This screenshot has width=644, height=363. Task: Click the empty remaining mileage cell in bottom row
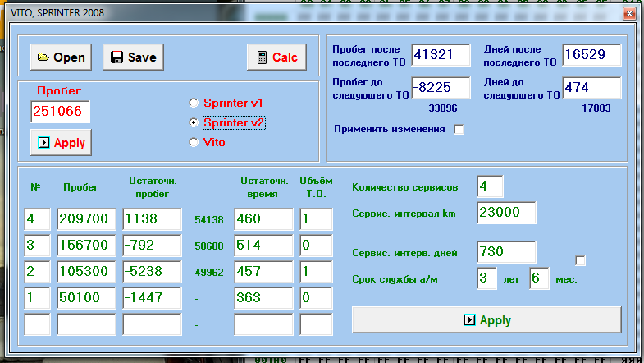(152, 324)
